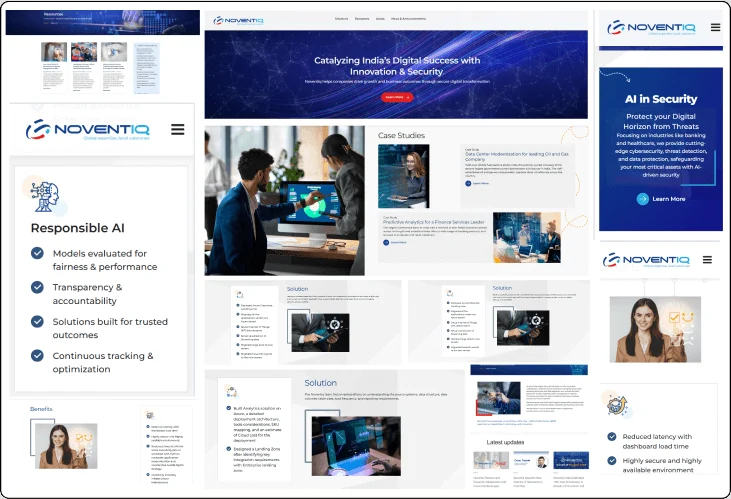
Task: Open the woman portrait under the Benefits heading
Action: click(66, 446)
